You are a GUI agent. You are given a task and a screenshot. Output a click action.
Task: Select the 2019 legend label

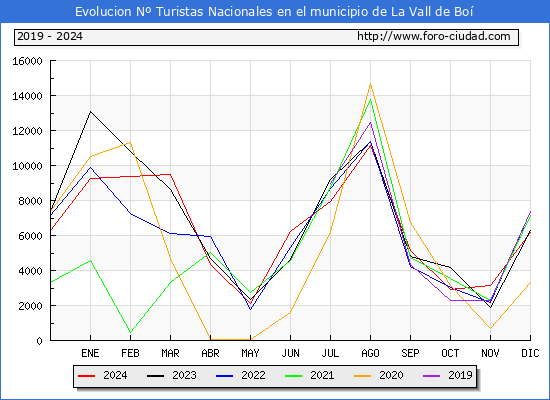460,375
